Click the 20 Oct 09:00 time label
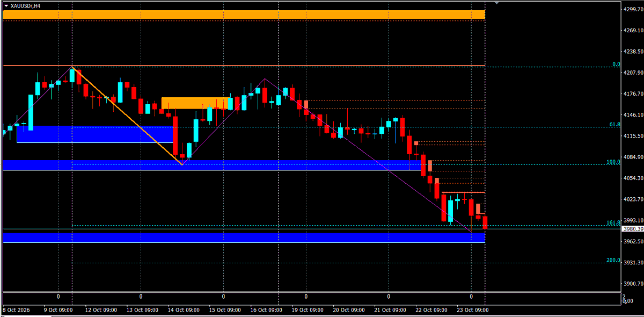Image resolution: width=644 pixels, height=317 pixels. pos(348,310)
